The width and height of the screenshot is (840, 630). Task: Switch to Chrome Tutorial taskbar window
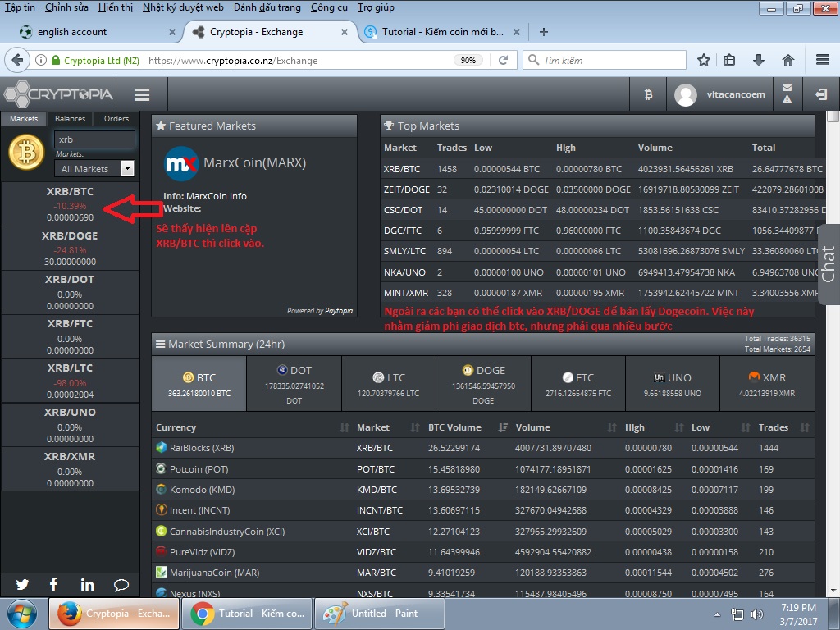coord(247,614)
